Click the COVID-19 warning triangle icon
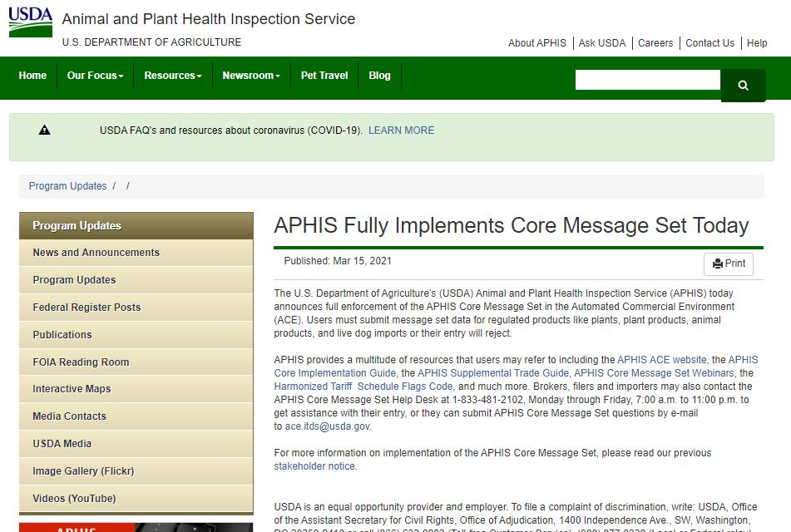791x532 pixels. pyautogui.click(x=45, y=130)
